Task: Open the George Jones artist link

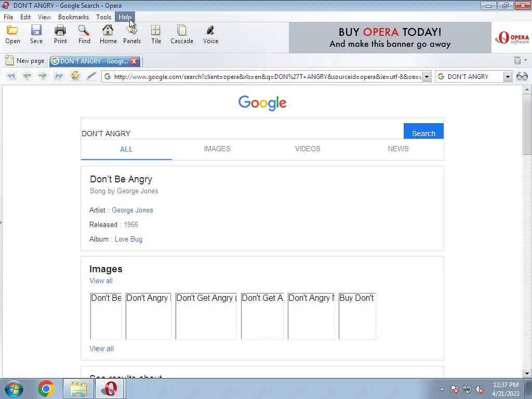Action: (x=132, y=210)
